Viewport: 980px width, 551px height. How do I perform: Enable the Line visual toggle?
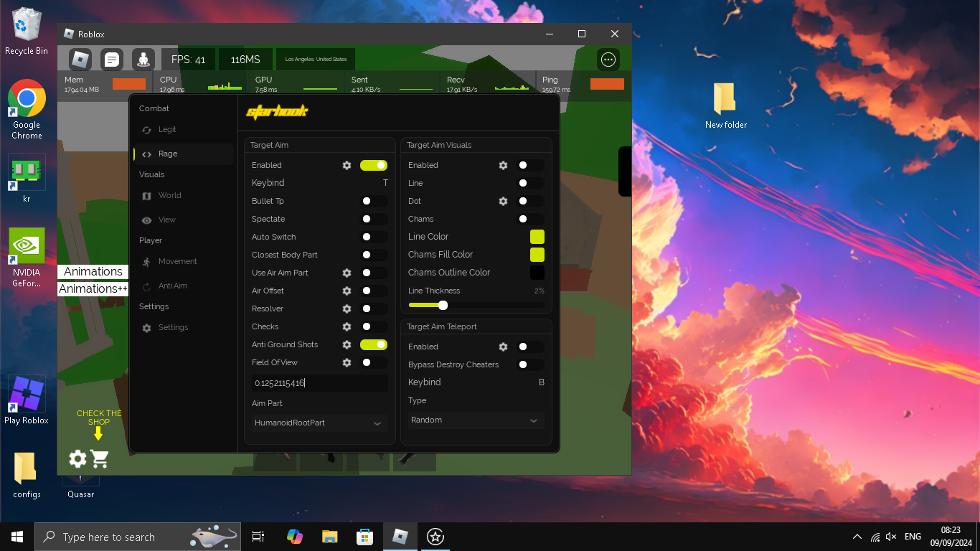point(530,183)
